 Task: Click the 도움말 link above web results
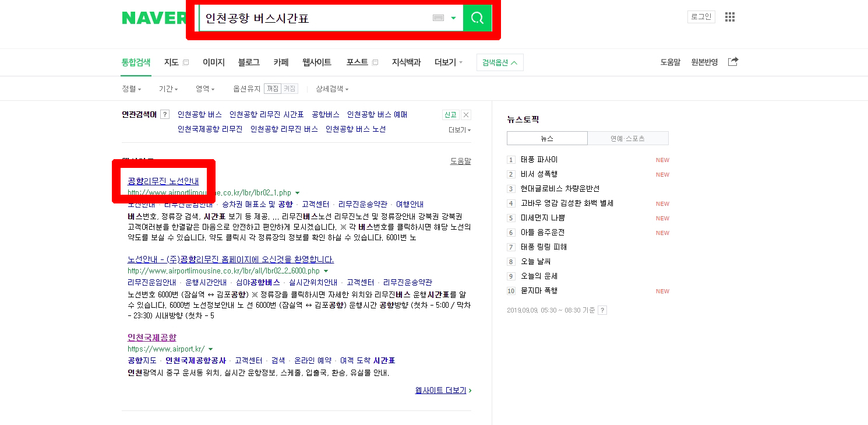coord(461,161)
